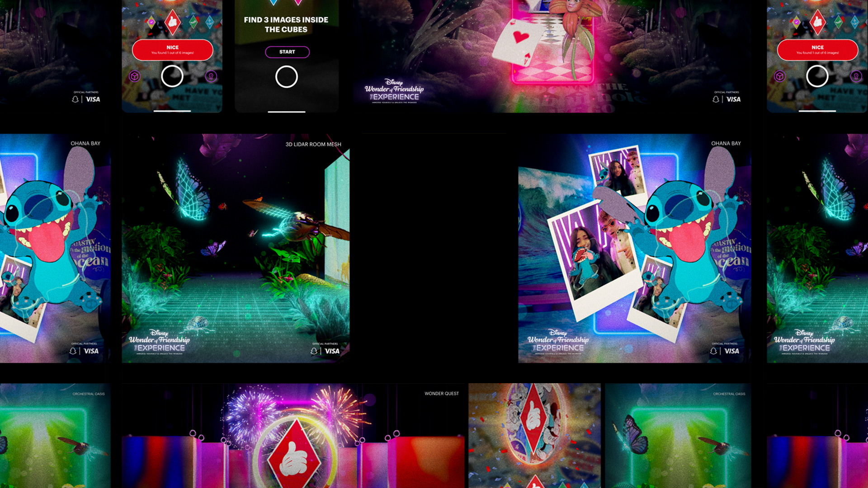Select the red thumbs-up diamond on the leftmost phone screen
The height and width of the screenshot is (488, 868).
coord(172,21)
